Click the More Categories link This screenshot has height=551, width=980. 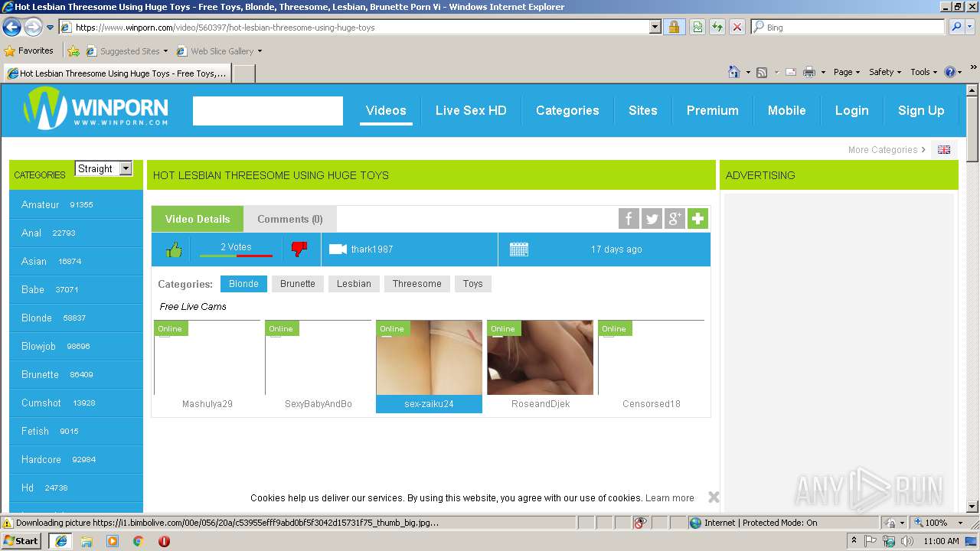(x=887, y=150)
